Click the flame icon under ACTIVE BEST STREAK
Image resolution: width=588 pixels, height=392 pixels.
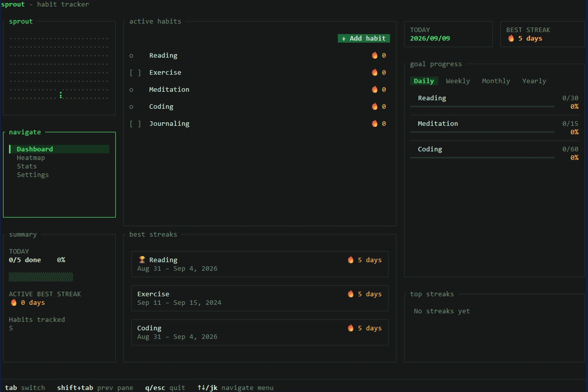click(14, 302)
